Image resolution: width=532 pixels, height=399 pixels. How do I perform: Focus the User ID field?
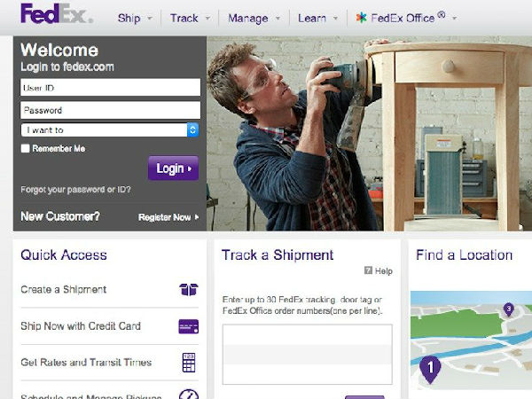click(x=110, y=88)
